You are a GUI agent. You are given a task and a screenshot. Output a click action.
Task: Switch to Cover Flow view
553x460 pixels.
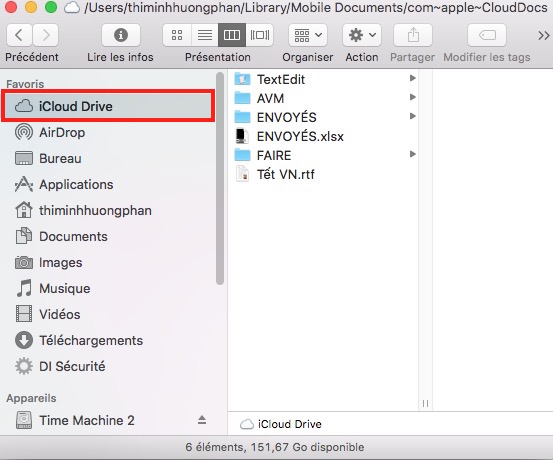[260, 35]
